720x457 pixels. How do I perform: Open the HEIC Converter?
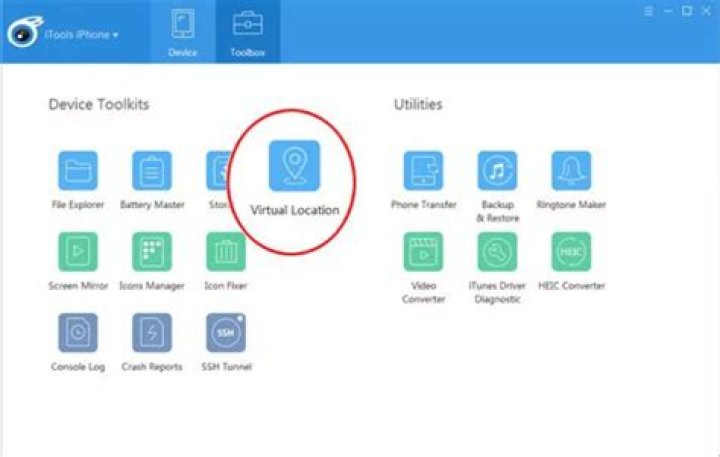[571, 252]
